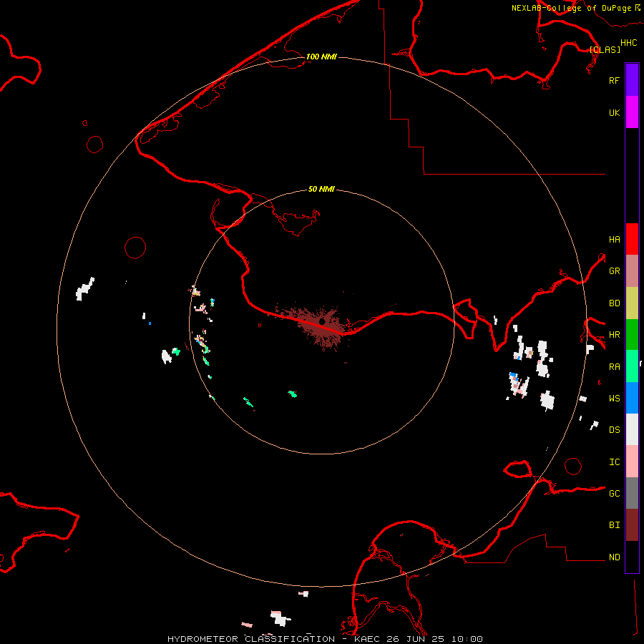Select the BD yellow legend block
The height and width of the screenshot is (644, 644).
[632, 303]
